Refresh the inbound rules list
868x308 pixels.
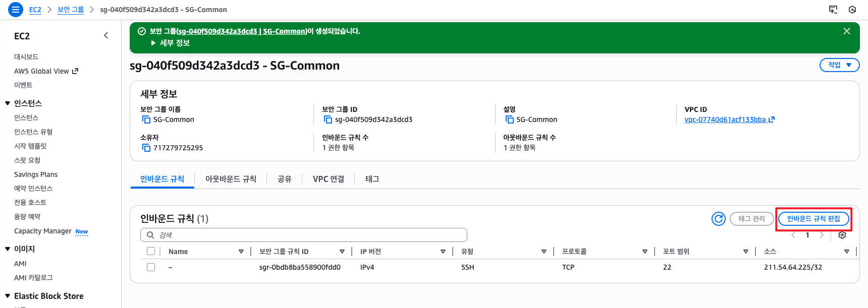point(719,219)
